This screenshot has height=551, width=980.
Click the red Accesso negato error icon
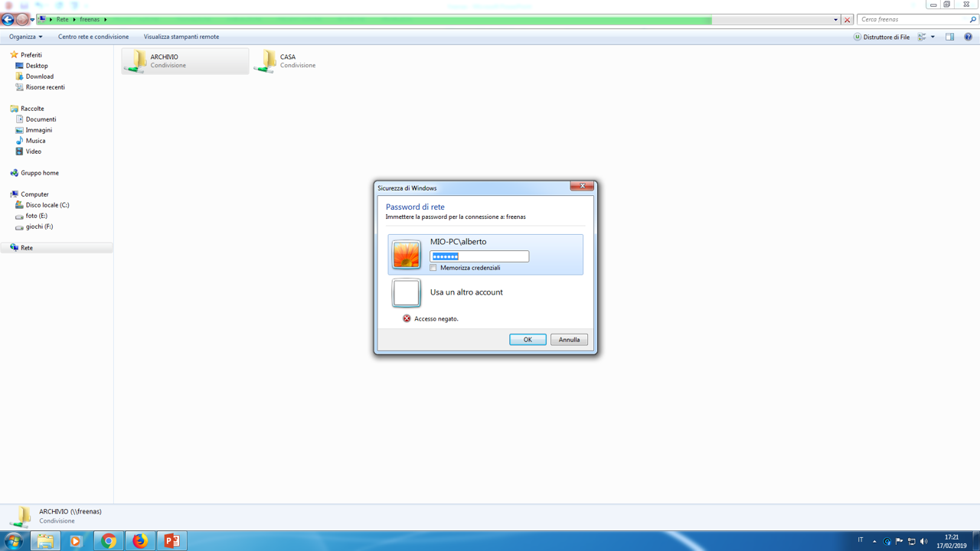[407, 318]
